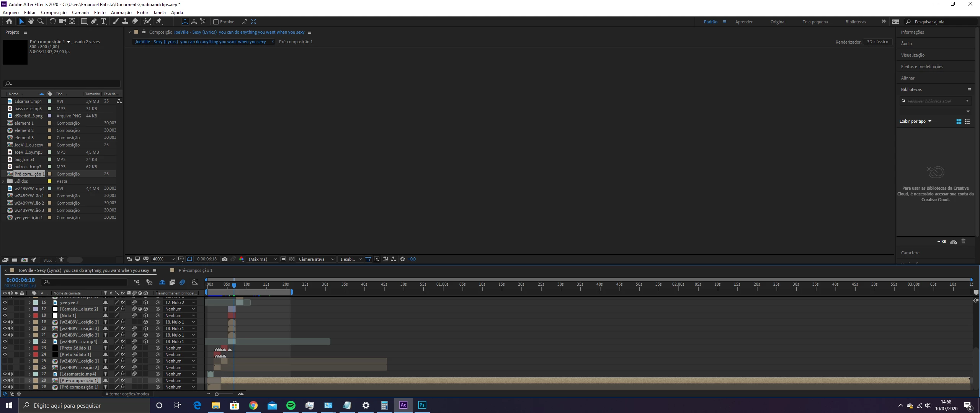
Task: Hide layer 16 yee yee 2 visibility eye
Action: click(5, 302)
